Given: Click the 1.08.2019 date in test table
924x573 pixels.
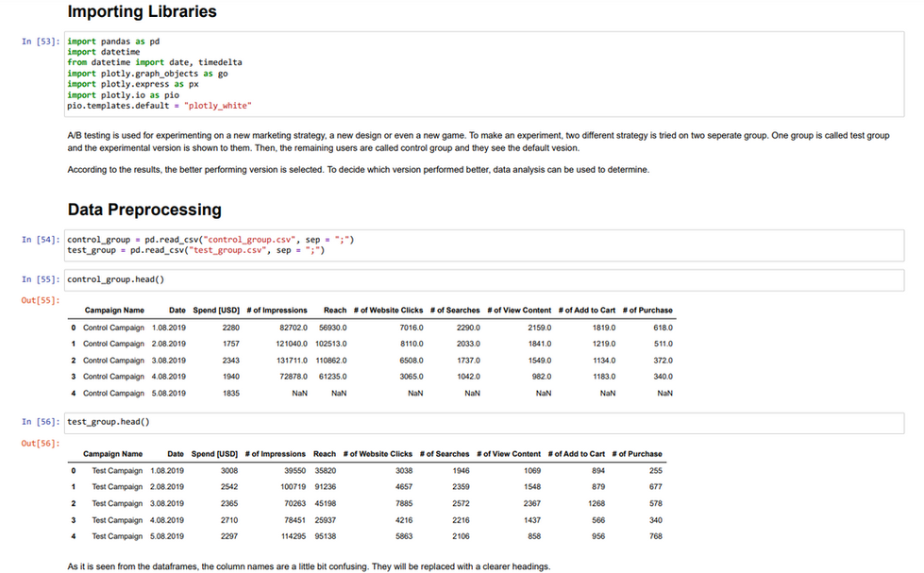Looking at the screenshot, I should [x=165, y=469].
